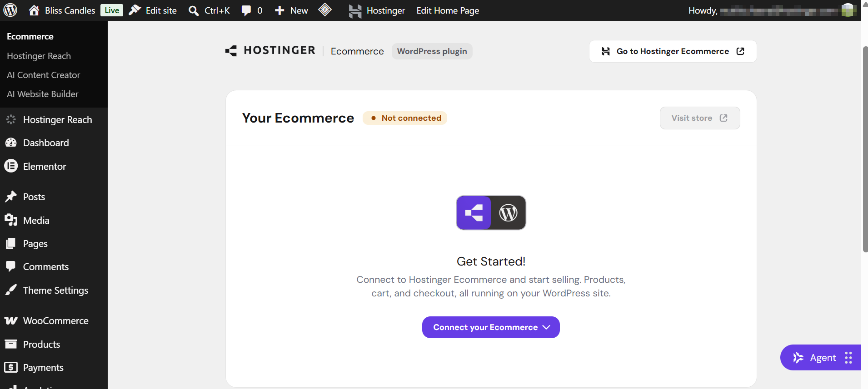The image size is (868, 389).
Task: Click the Agent sparkle icon
Action: (798, 358)
